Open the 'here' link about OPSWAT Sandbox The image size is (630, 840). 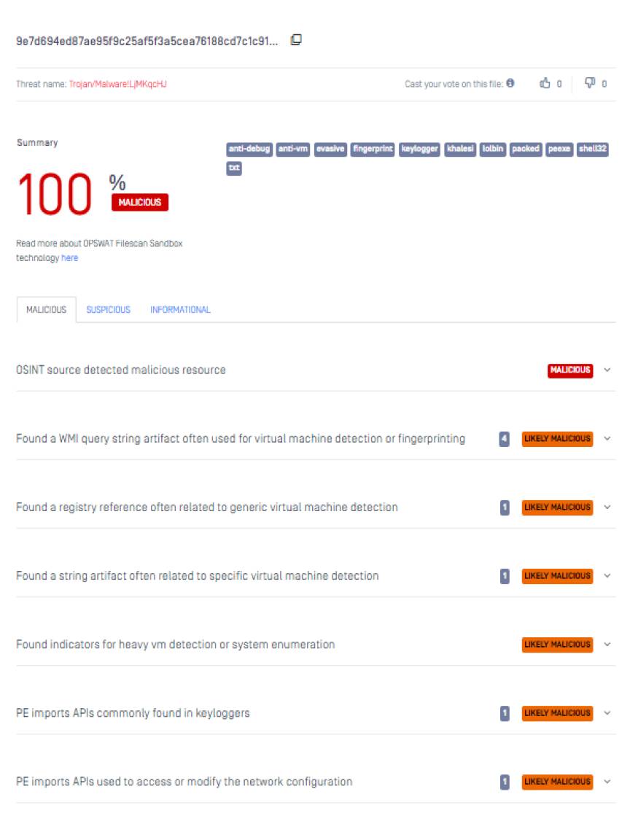coord(69,258)
